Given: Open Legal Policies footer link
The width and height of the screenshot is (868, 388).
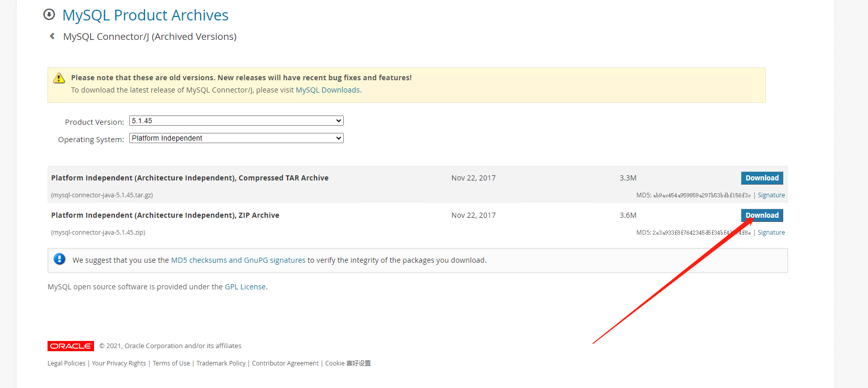Looking at the screenshot, I should pyautogui.click(x=66, y=363).
